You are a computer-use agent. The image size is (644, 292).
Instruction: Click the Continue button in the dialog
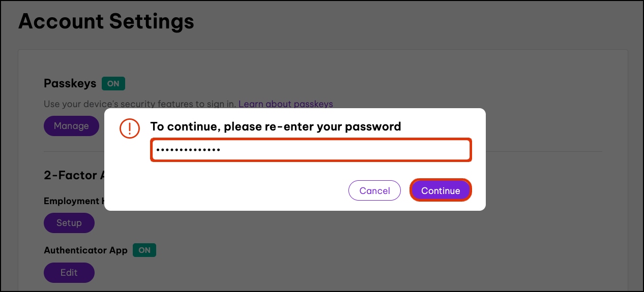441,190
